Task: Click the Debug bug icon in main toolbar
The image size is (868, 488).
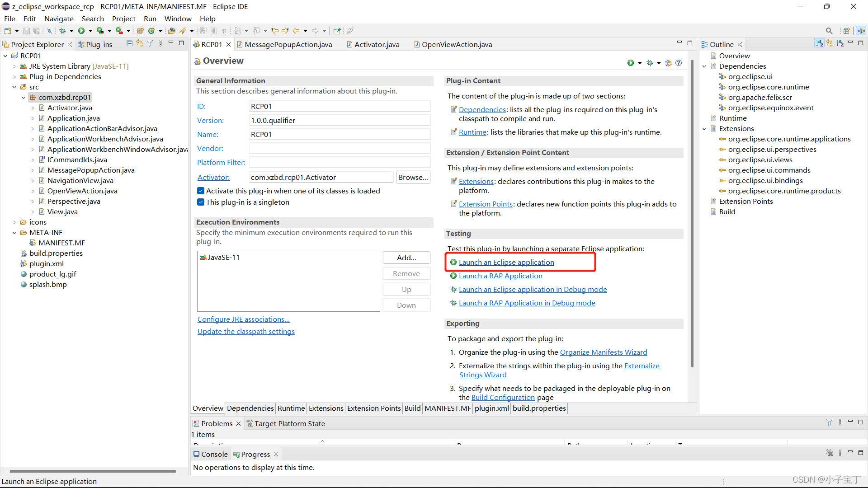Action: (63, 31)
